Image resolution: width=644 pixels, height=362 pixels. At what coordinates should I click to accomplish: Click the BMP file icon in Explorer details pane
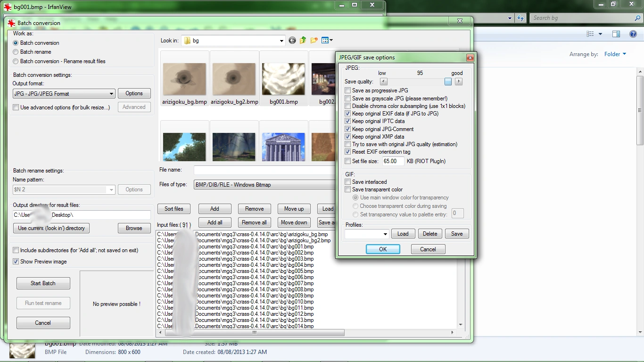pyautogui.click(x=22, y=350)
